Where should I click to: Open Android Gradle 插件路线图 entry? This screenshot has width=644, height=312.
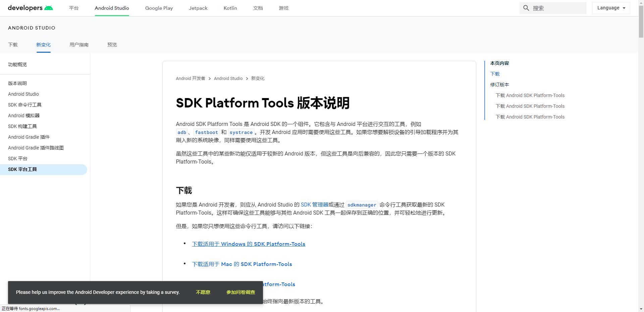click(36, 148)
